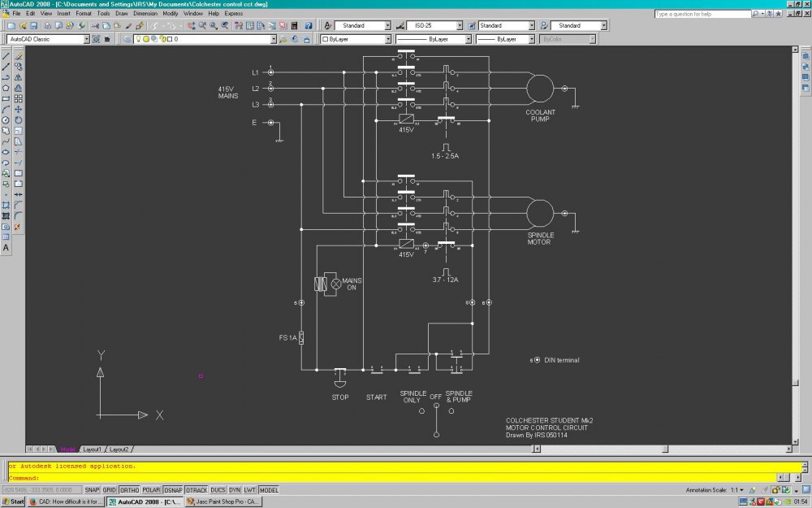Choose the Rotate modify tool
Image resolution: width=812 pixels, height=508 pixels.
(x=18, y=119)
